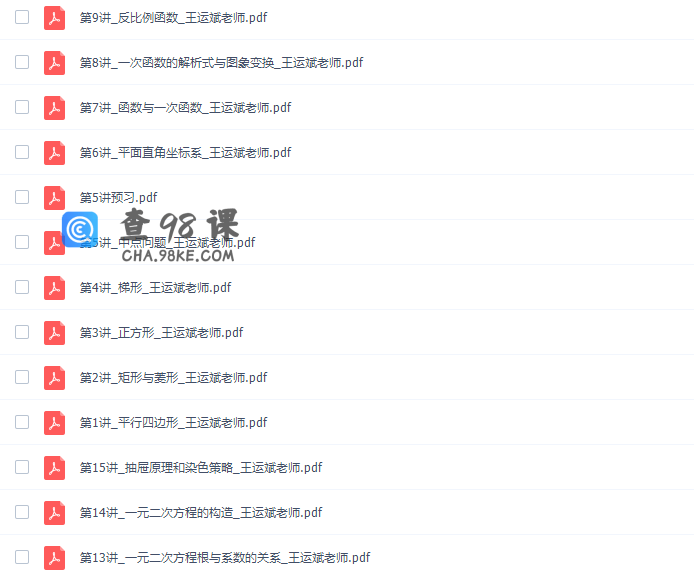The width and height of the screenshot is (694, 577).
Task: Click file name 第4讲_梯形_王运斌老师.pdf
Action: [155, 288]
